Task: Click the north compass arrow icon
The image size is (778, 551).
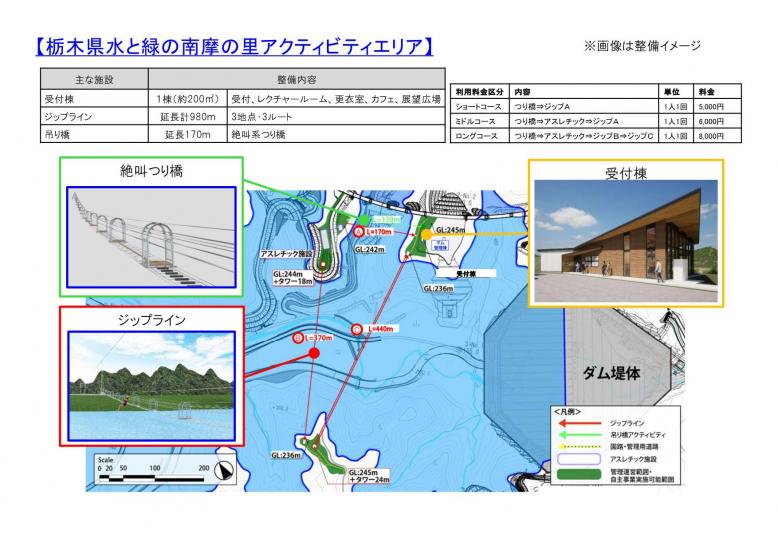Action: (226, 468)
